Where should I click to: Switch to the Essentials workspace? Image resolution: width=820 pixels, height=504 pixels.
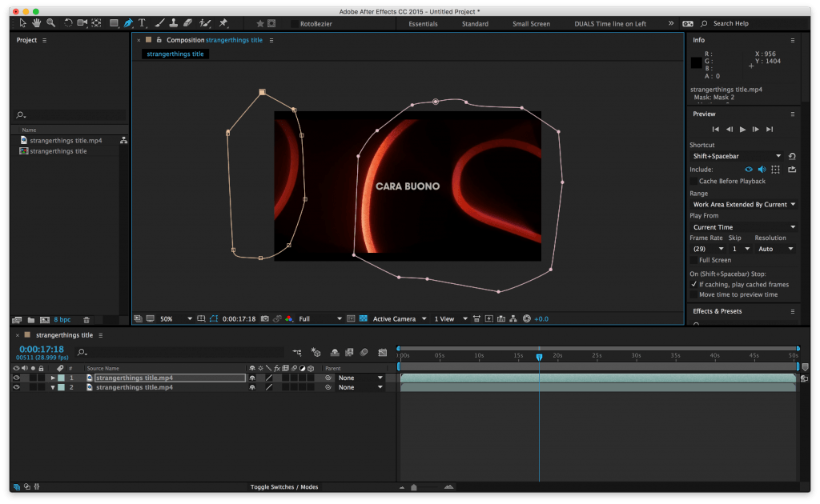pyautogui.click(x=423, y=23)
